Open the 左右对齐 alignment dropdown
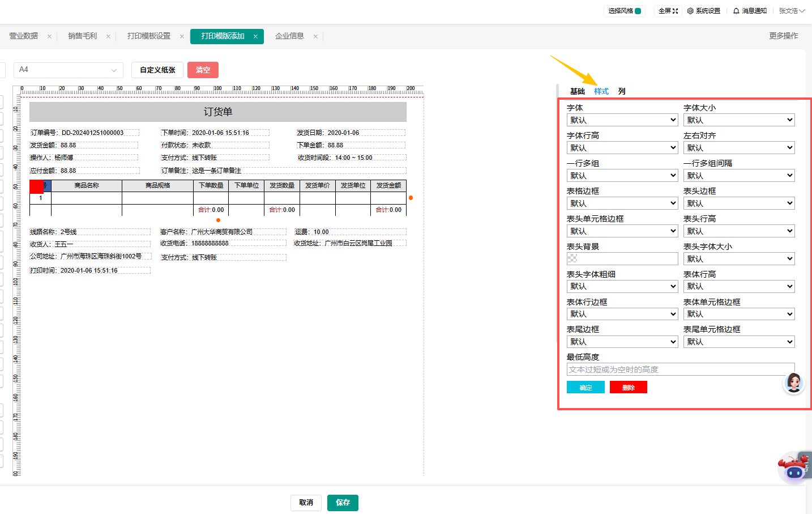Screen dimensions: 812x514 (x=739, y=148)
